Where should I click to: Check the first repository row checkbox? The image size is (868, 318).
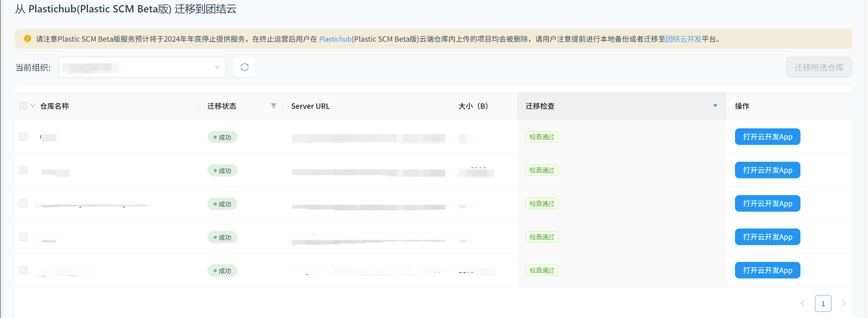point(23,137)
